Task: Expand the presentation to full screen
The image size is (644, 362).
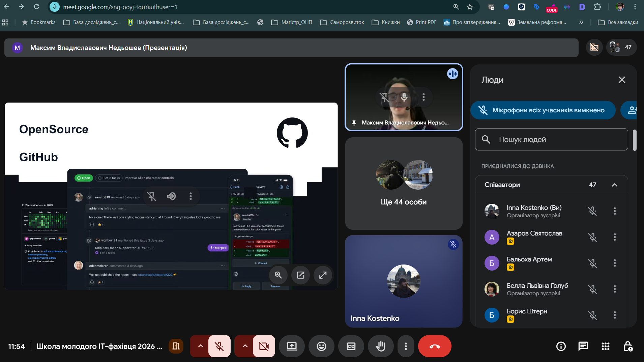Action: click(323, 275)
